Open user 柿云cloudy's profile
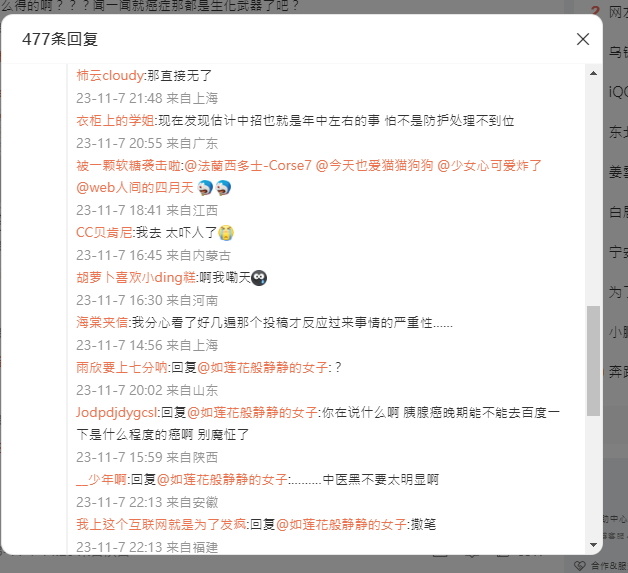The image size is (628, 573). (110, 75)
